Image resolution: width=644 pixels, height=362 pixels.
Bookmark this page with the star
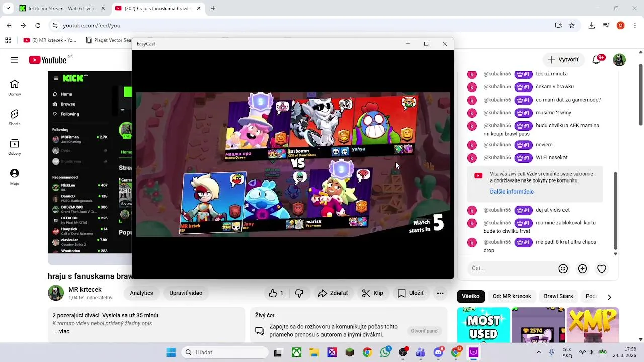[572, 25]
